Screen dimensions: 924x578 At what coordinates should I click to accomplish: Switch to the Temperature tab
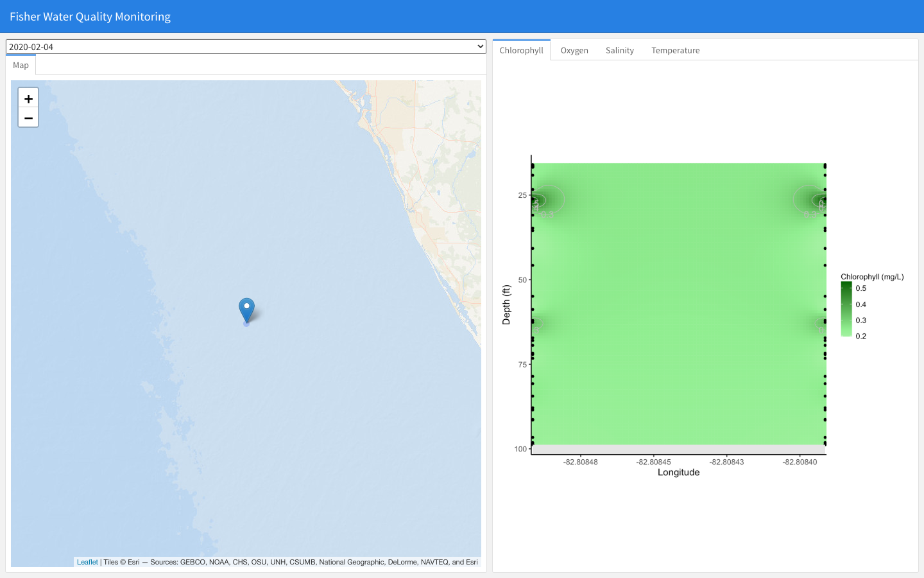tap(676, 50)
